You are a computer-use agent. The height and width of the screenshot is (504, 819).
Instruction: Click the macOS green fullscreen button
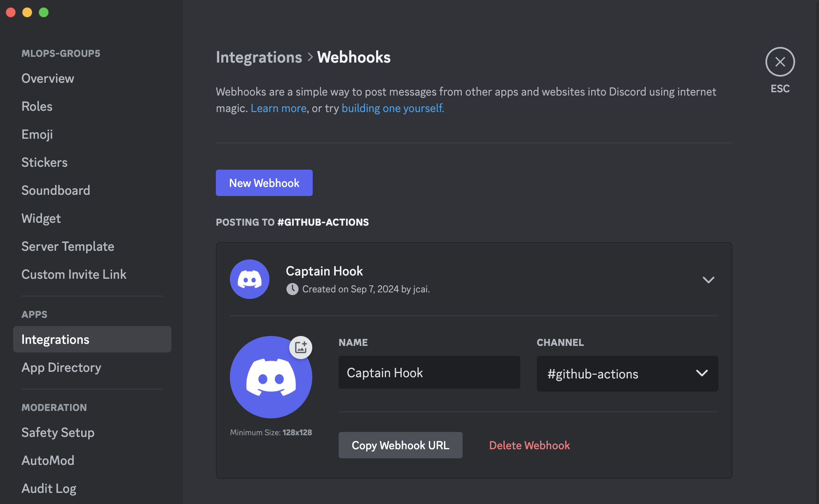(x=44, y=12)
